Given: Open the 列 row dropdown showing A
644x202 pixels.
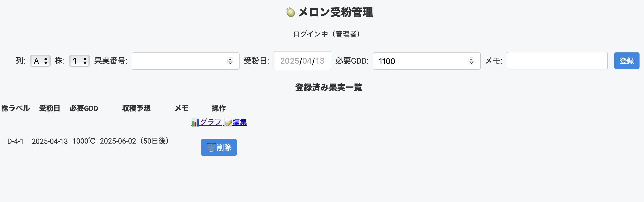Looking at the screenshot, I should (40, 61).
